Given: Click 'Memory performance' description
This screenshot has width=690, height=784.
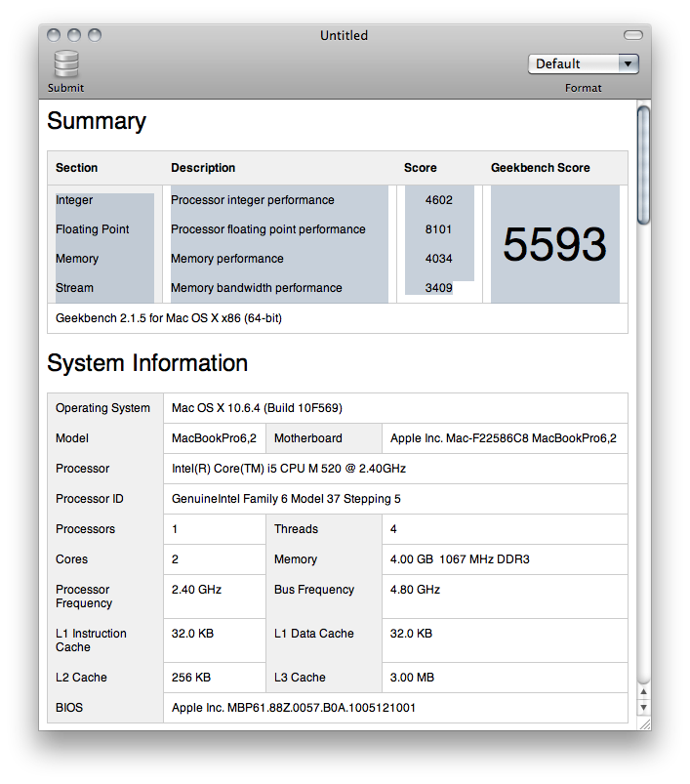Looking at the screenshot, I should coord(226,259).
